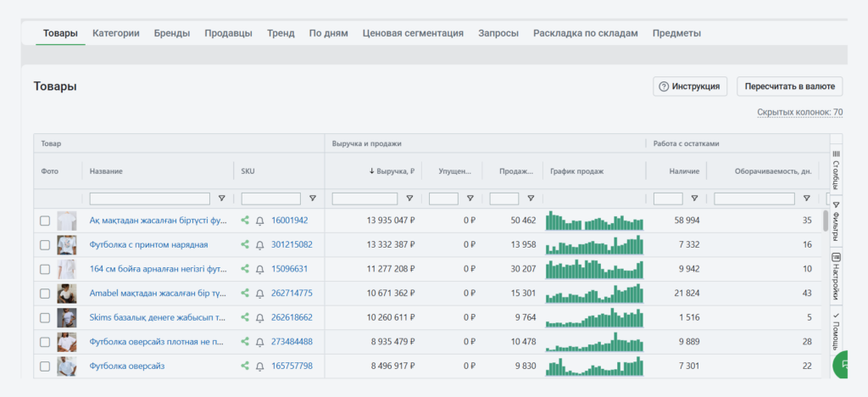Viewport: 868px width, 397px height.
Task: Switch to the Категории tab
Action: (x=116, y=33)
